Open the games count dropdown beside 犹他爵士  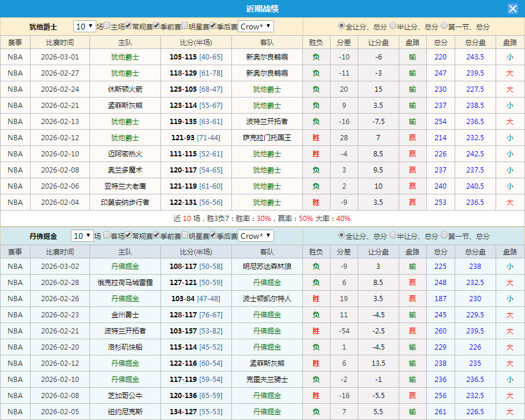[83, 27]
